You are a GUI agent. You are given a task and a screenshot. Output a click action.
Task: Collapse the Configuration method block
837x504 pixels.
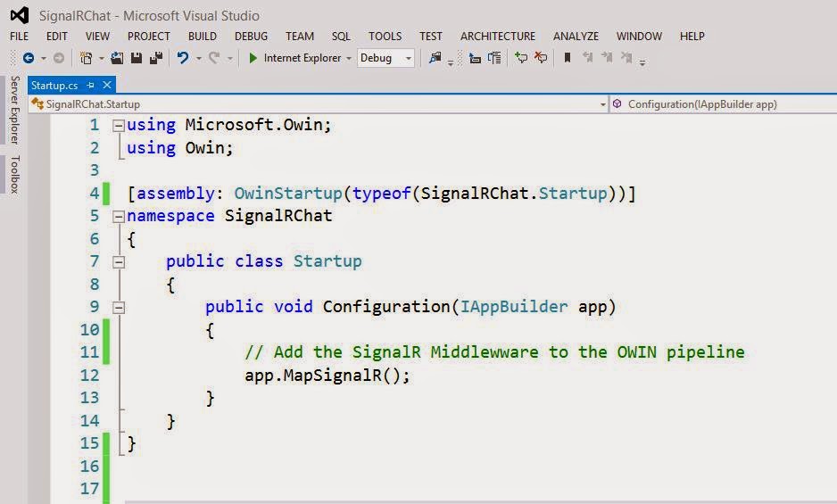pos(119,308)
